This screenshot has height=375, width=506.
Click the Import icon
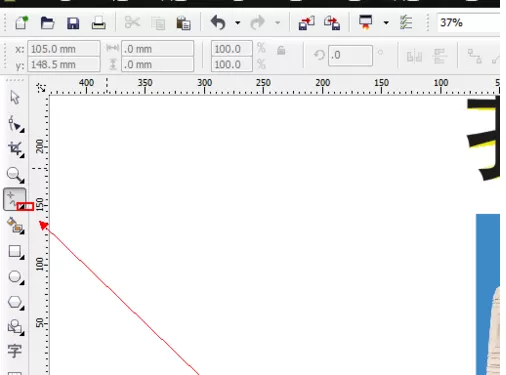tap(306, 23)
